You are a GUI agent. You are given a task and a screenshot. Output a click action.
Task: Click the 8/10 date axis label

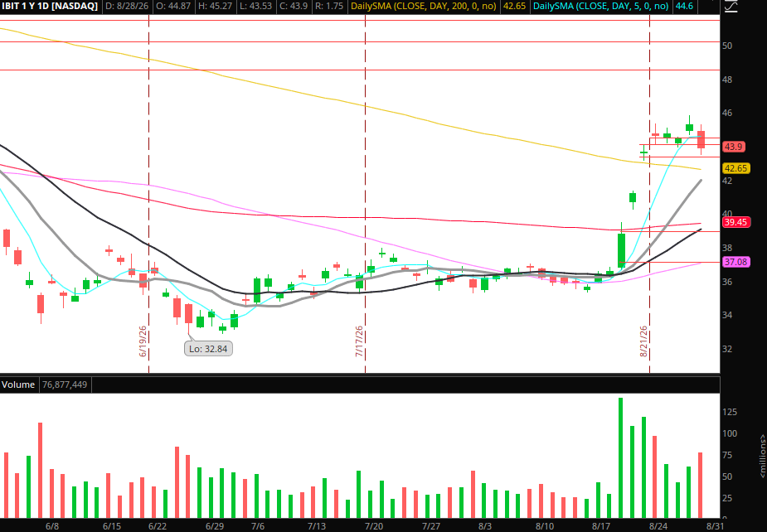pyautogui.click(x=545, y=526)
